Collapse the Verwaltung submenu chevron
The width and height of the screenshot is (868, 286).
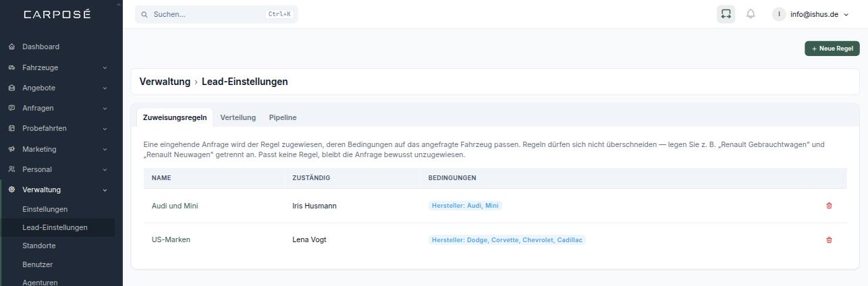coord(105,190)
